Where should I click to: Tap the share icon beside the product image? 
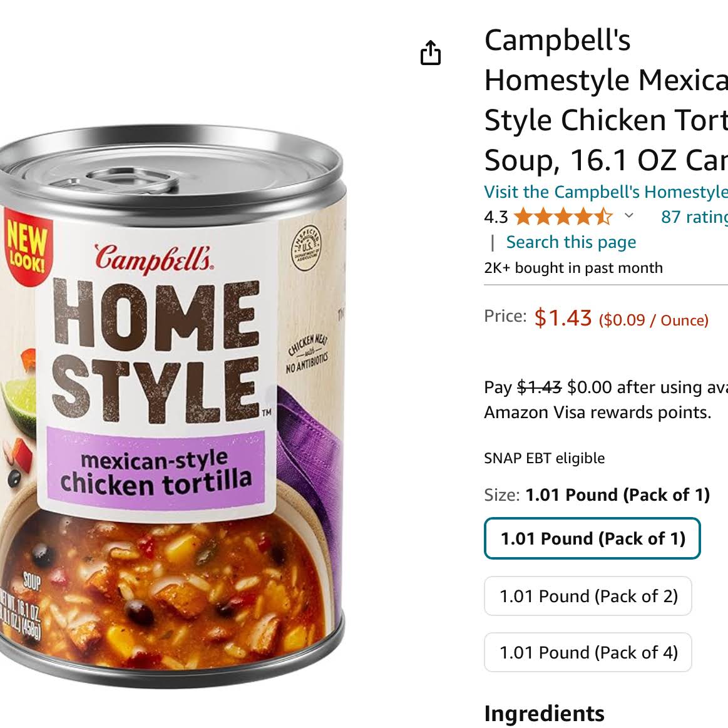pos(431,53)
